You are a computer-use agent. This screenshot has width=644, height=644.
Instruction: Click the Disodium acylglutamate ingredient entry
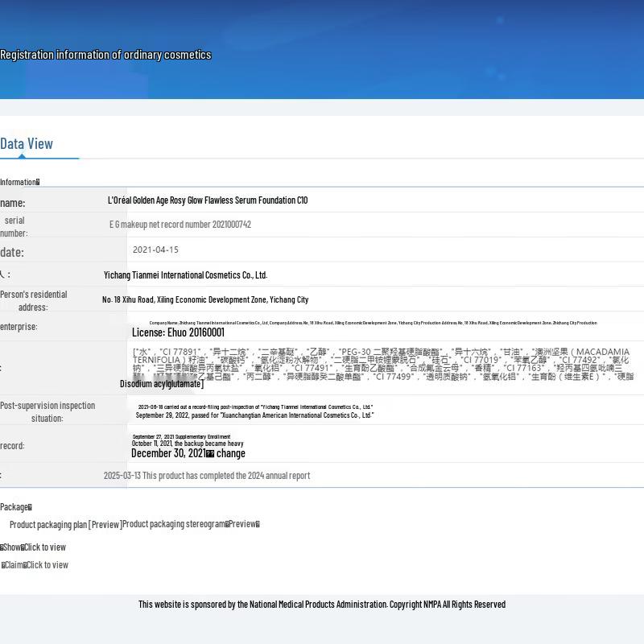coord(162,384)
